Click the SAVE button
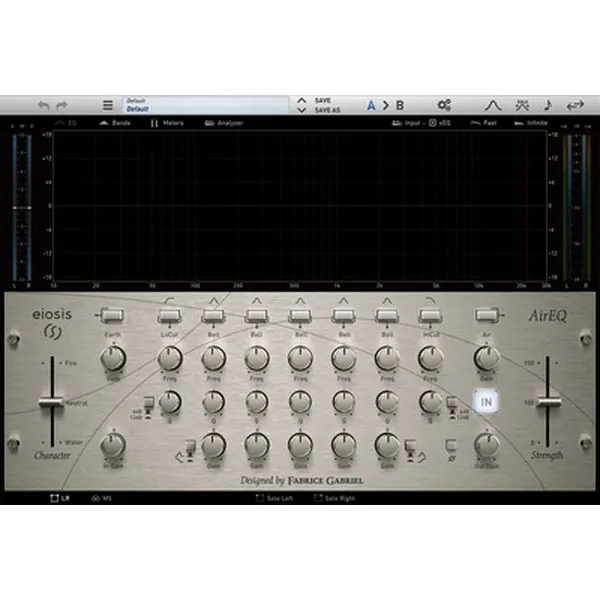This screenshot has width=600, height=600. click(322, 100)
